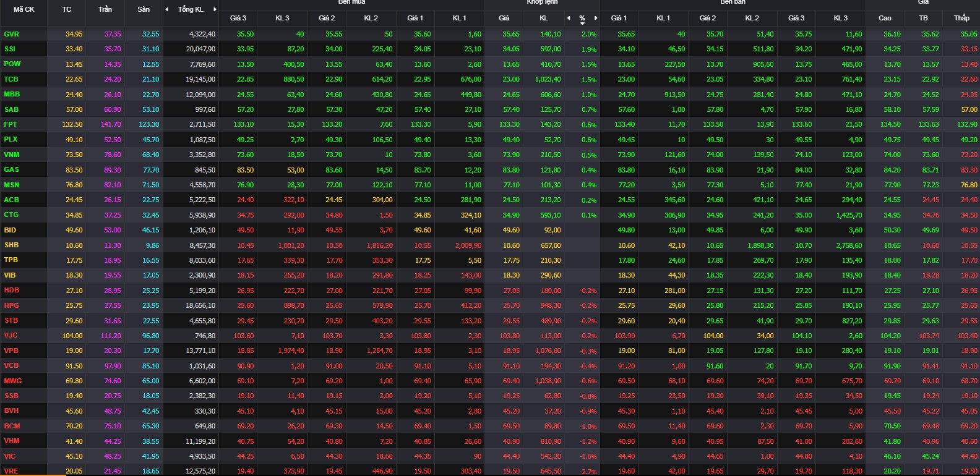Viewport: 980px width, 476px height.
Task: Select VPB buy volume 1,974,40
Action: pos(291,351)
